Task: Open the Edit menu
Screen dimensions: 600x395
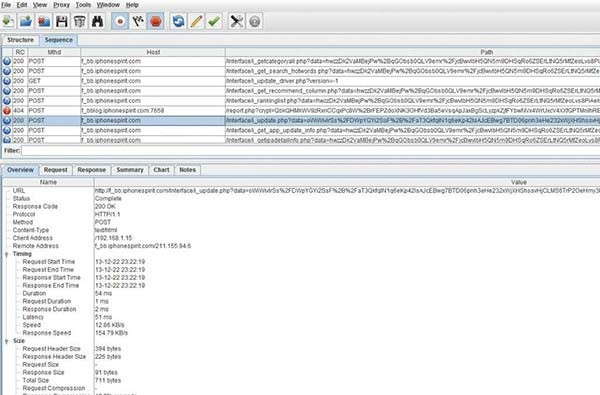Action: [22, 5]
